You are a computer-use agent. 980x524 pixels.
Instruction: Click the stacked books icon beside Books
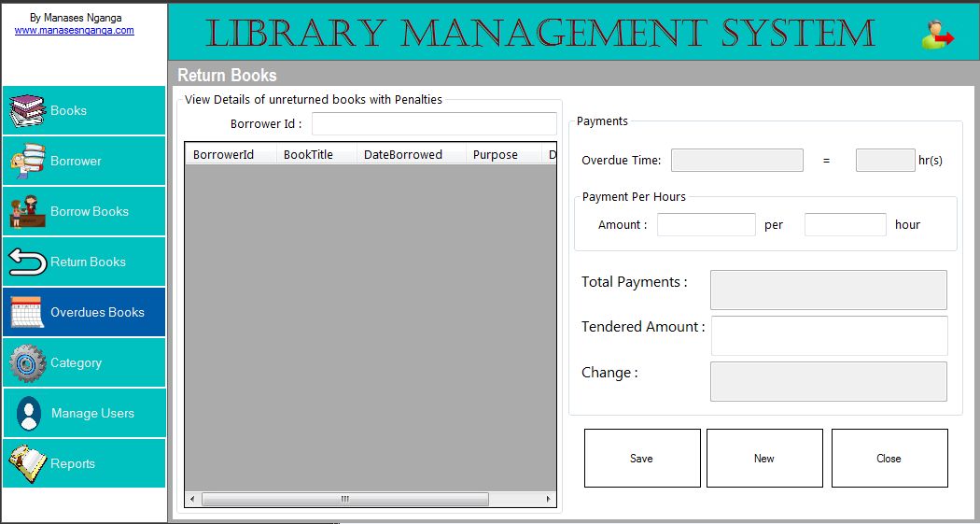click(27, 110)
